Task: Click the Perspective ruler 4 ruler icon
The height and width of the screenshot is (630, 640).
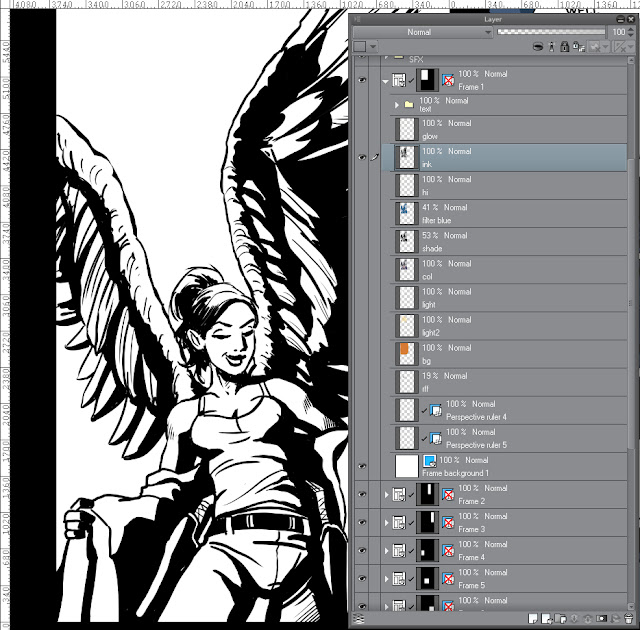Action: (x=436, y=410)
